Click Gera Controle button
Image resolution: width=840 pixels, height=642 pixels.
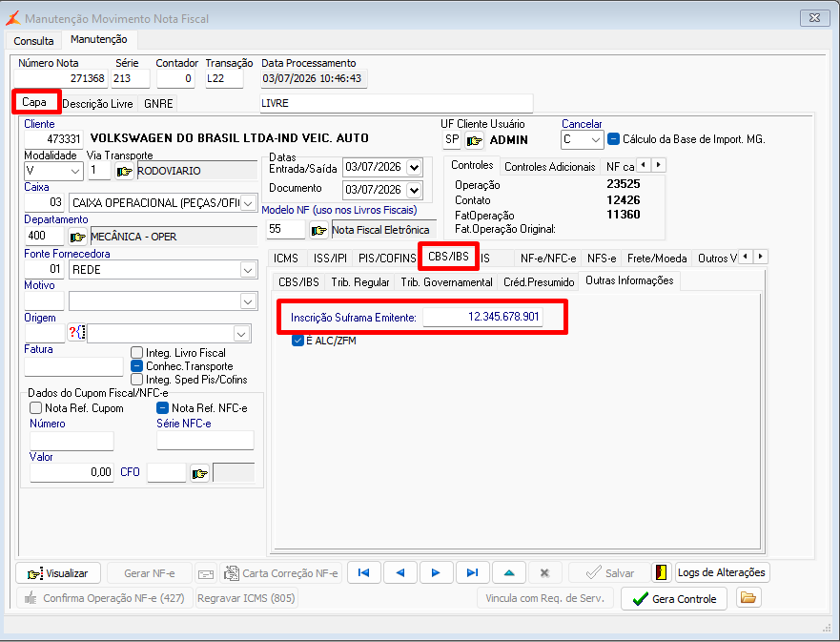[674, 598]
